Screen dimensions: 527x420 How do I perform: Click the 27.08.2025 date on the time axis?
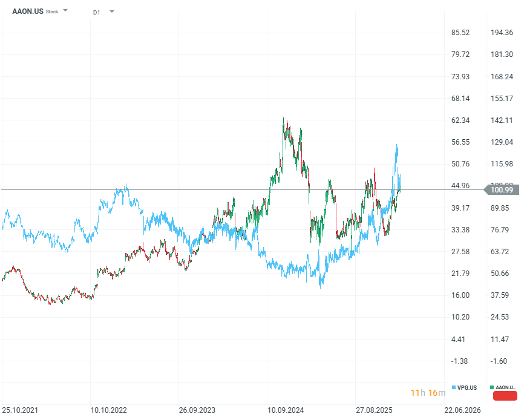pos(375,410)
